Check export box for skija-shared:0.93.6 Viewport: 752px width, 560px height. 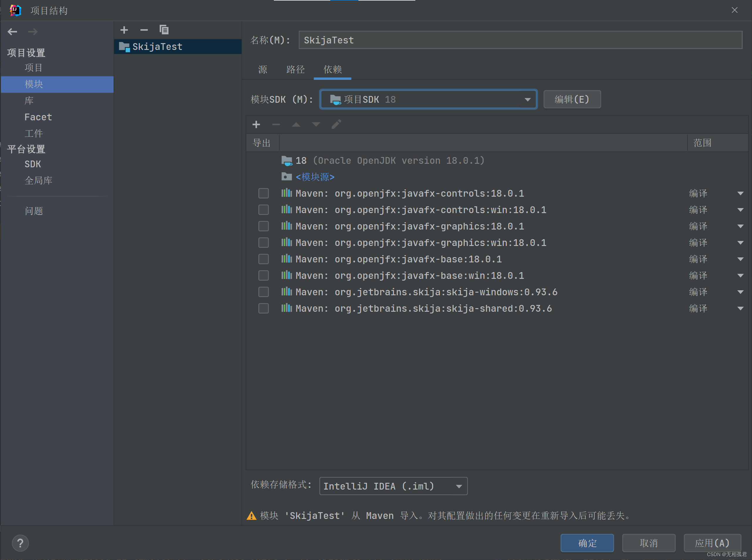264,308
